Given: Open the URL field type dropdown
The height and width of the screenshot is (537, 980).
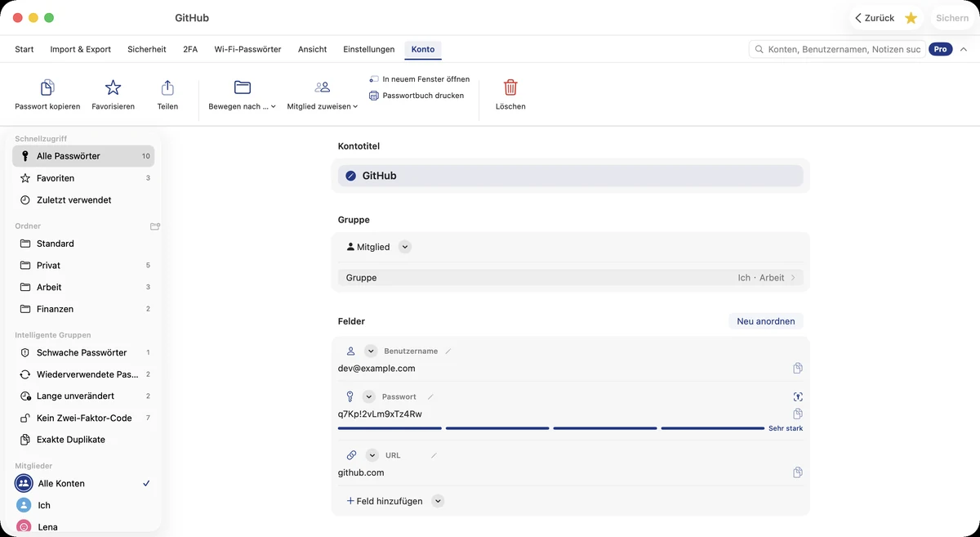Looking at the screenshot, I should point(372,455).
